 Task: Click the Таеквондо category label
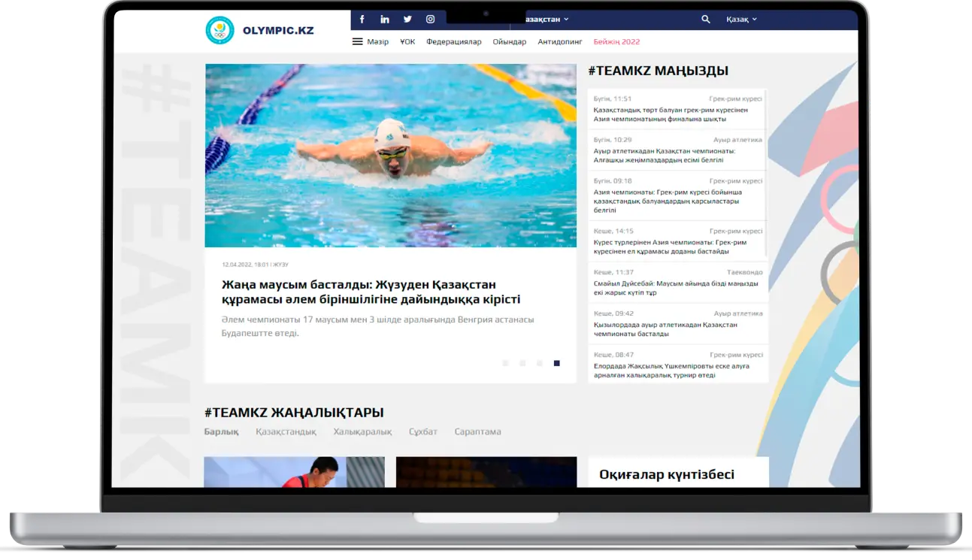[745, 272]
